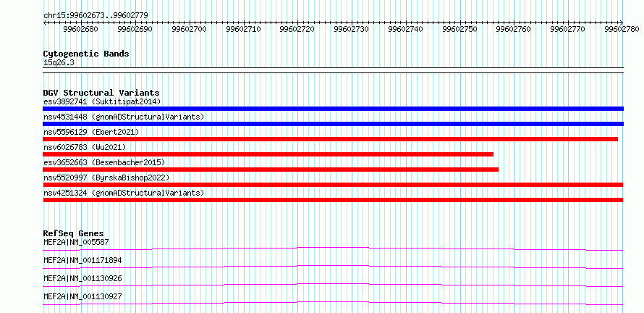Click ruler position 99602770
Image resolution: width=644 pixels, height=313 pixels.
click(x=568, y=29)
